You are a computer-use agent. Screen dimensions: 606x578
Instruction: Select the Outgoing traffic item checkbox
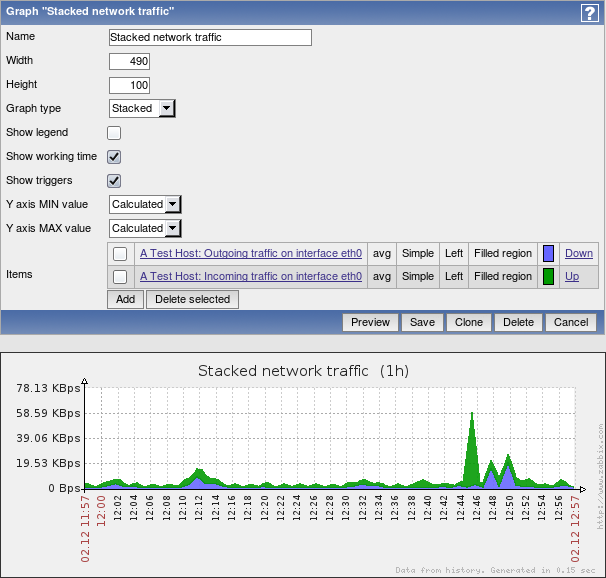(x=120, y=254)
